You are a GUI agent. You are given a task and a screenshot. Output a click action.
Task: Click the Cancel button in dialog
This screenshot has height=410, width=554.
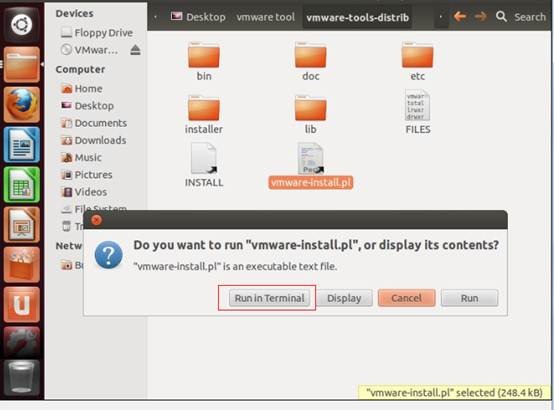[x=406, y=298]
